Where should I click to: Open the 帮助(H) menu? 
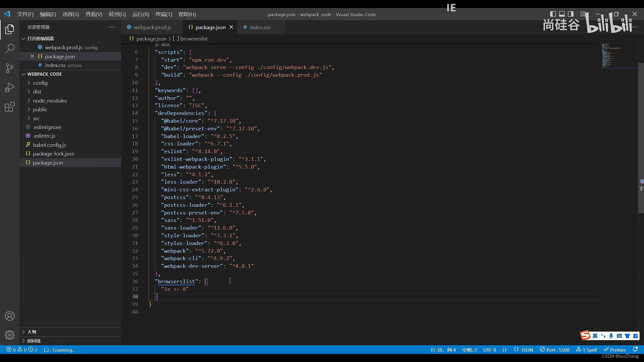tap(187, 14)
